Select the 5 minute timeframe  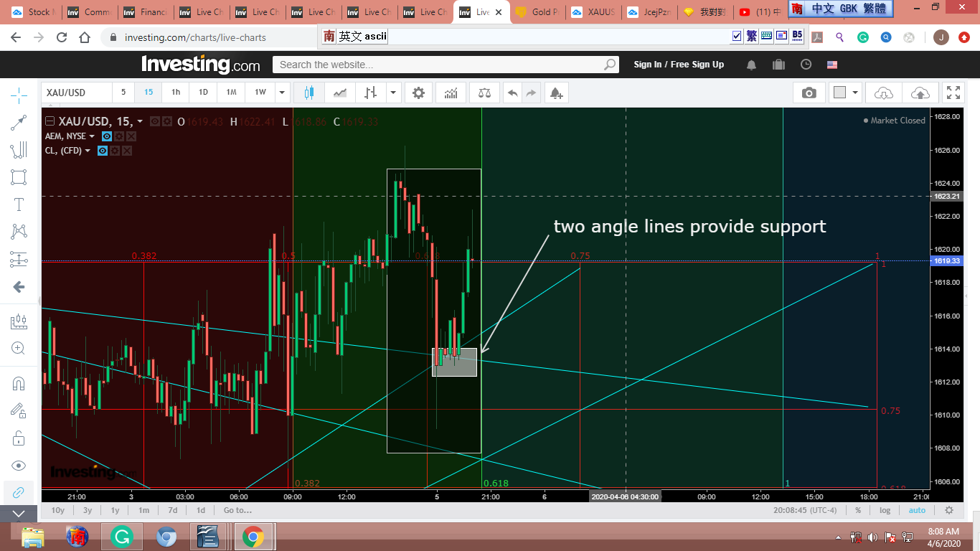click(123, 93)
